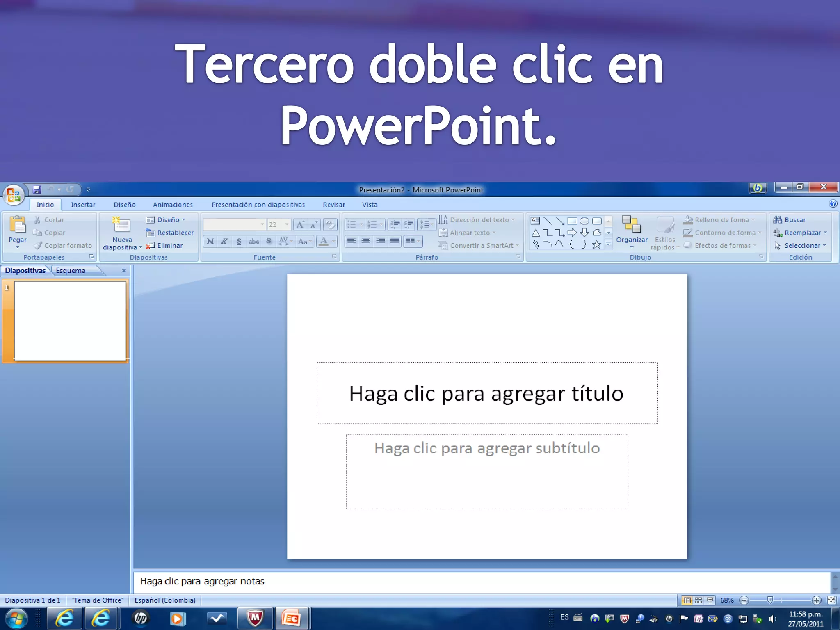Click Cortar in the clipboard group
Screen dimensions: 840x630
[49, 219]
